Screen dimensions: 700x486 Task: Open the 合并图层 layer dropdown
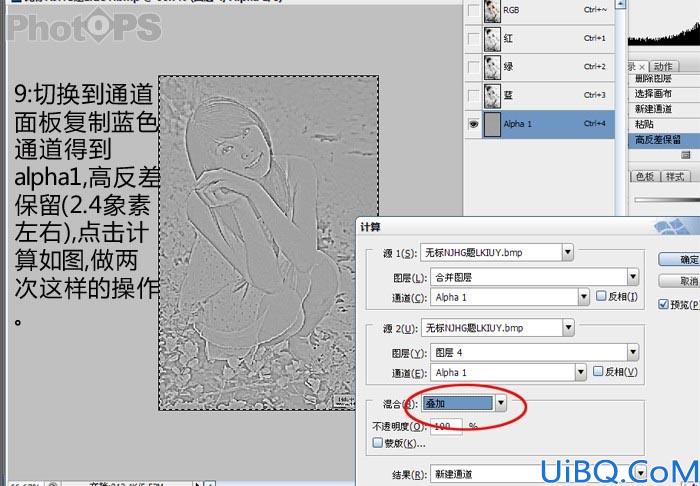point(633,277)
